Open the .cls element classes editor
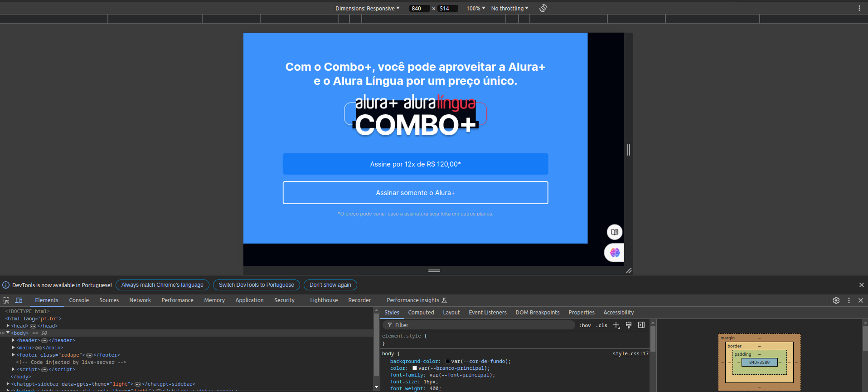868x392 pixels. (x=601, y=325)
